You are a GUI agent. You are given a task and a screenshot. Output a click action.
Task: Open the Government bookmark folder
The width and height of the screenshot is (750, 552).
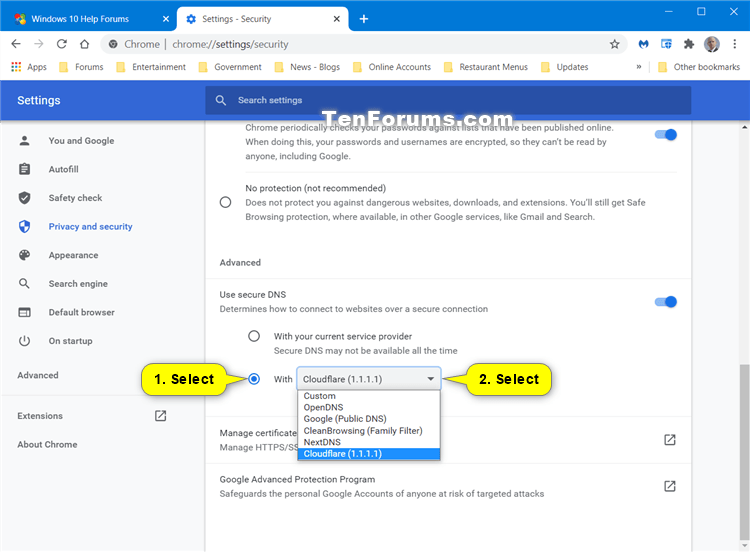(x=230, y=67)
